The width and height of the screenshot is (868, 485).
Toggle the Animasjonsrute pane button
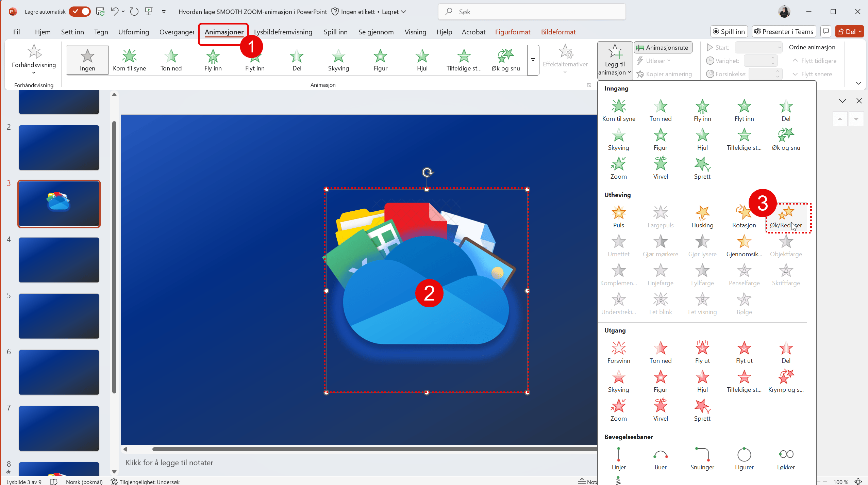[663, 47]
